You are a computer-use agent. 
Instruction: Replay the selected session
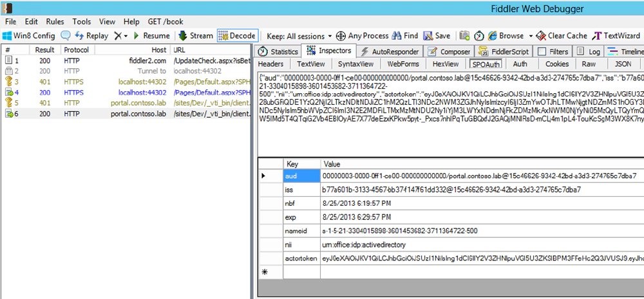91,35
